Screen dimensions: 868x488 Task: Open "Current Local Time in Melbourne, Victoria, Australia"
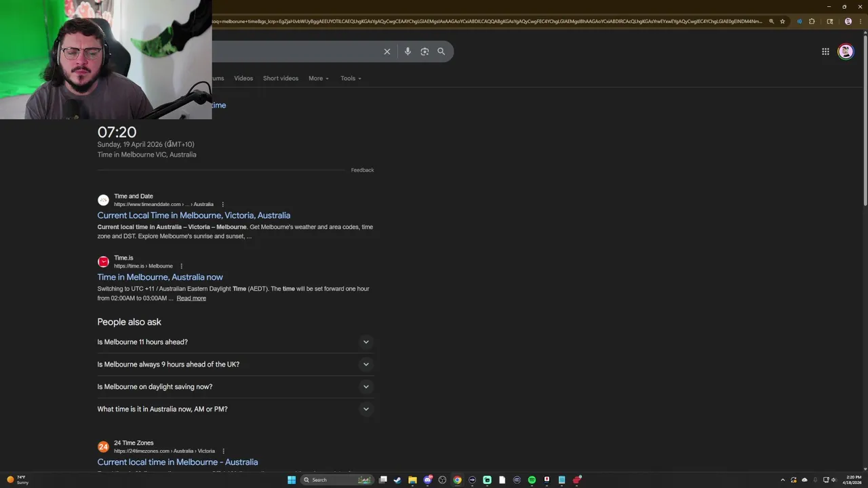193,216
